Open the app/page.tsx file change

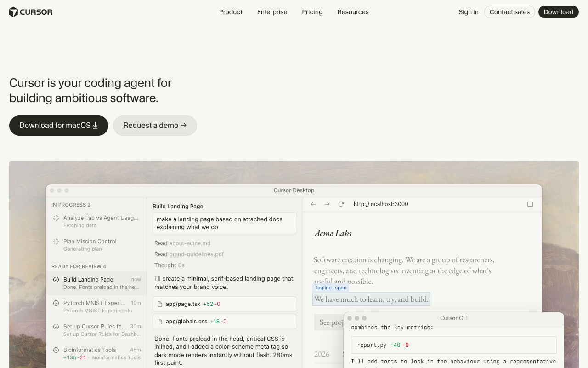(225, 304)
